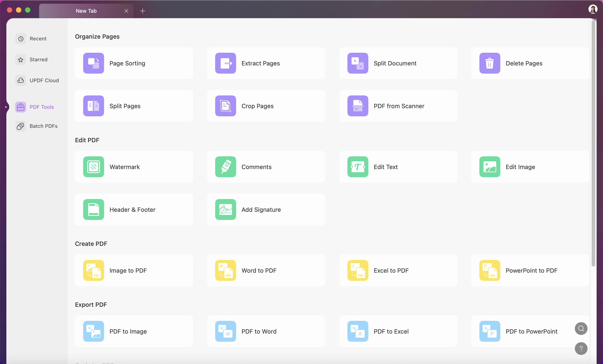Open the Page Sorting tool icon
This screenshot has height=364, width=603.
click(93, 63)
